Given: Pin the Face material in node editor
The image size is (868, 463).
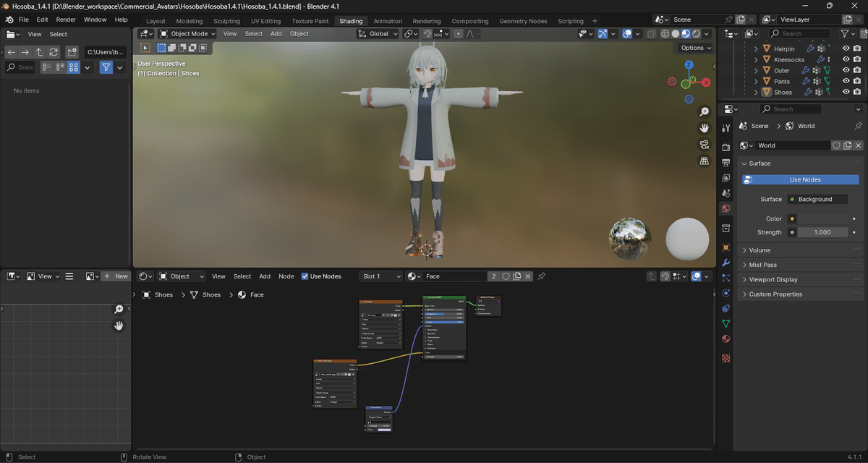Looking at the screenshot, I should (542, 276).
